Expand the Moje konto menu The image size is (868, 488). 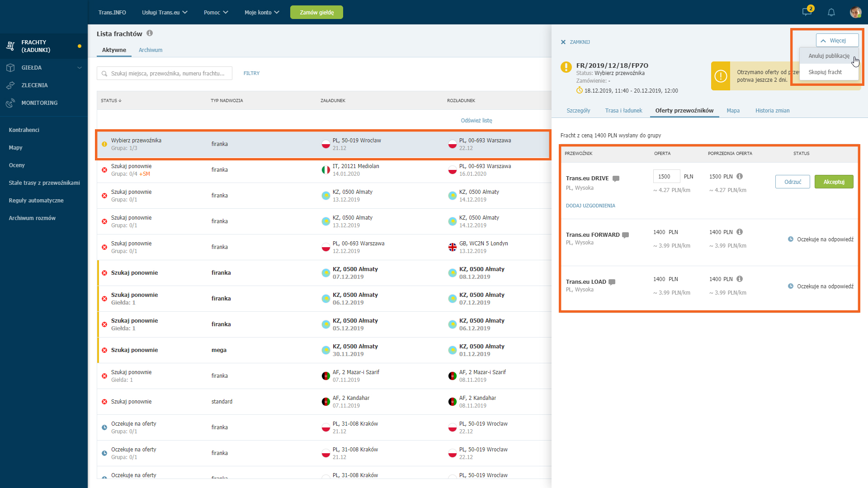pos(262,12)
